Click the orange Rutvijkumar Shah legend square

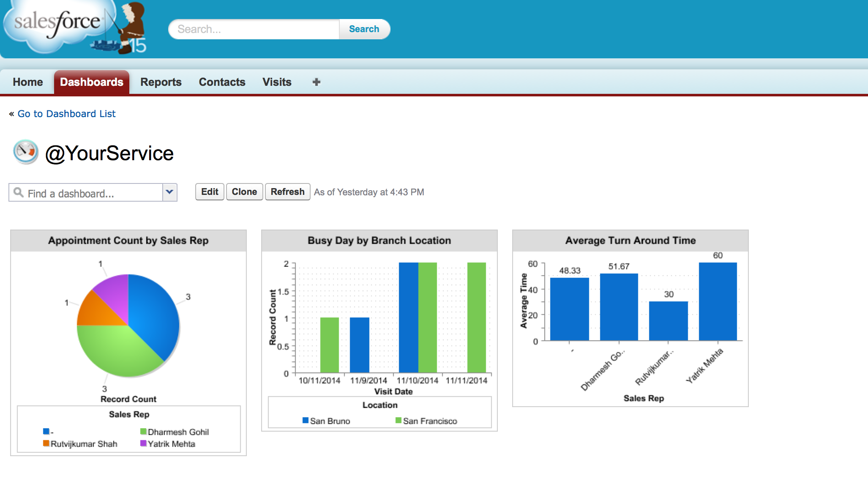[46, 443]
